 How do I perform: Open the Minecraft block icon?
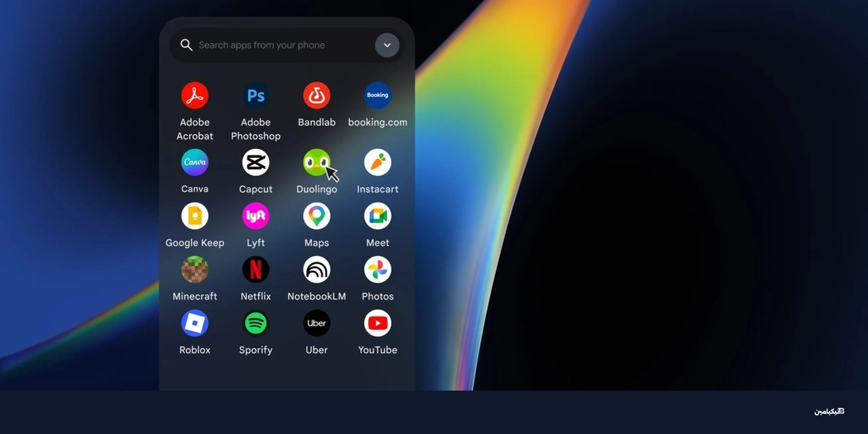click(x=195, y=269)
